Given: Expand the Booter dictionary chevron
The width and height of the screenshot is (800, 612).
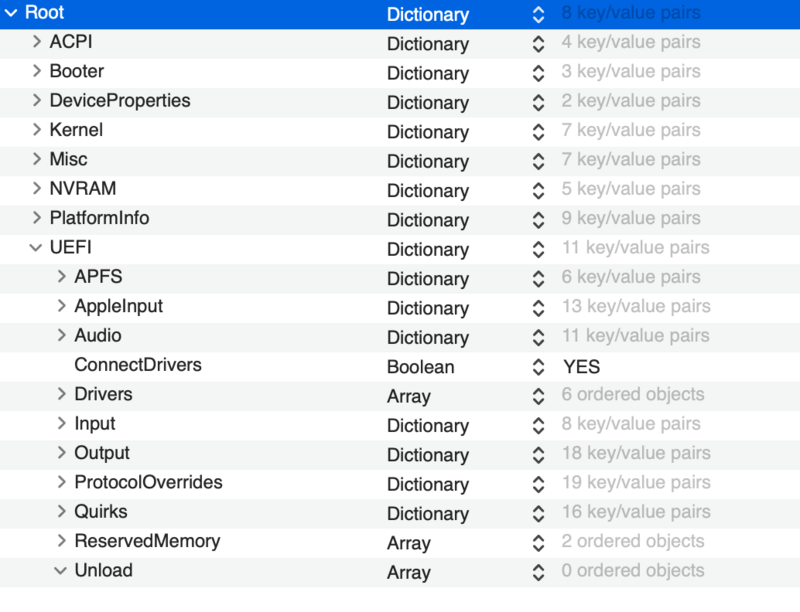Looking at the screenshot, I should pyautogui.click(x=37, y=72).
